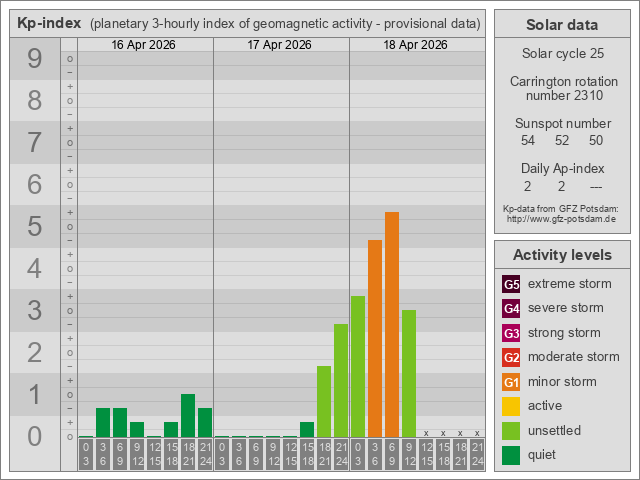Click the yellow active level swatch
This screenshot has height=480, width=640.
coord(511,406)
